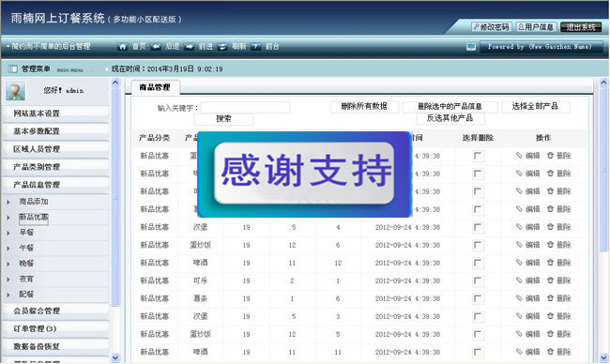Open the 基本参数配置 menu
The height and width of the screenshot is (364, 610).
pyautogui.click(x=55, y=131)
